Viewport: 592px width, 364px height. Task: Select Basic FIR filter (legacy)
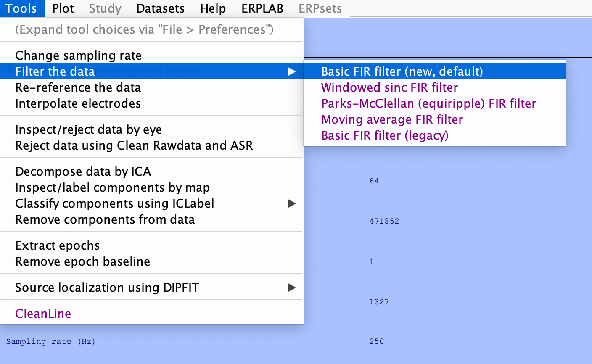click(385, 135)
